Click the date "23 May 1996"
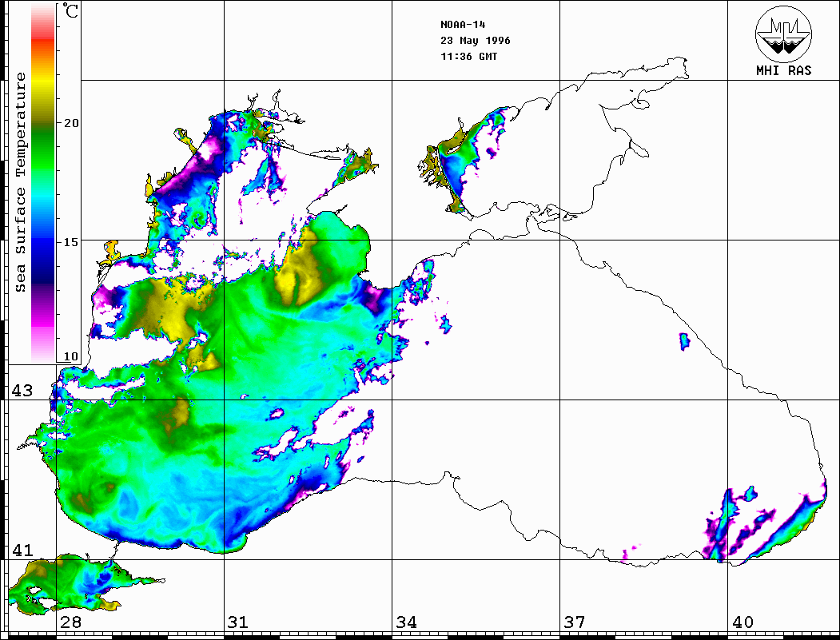The image size is (840, 640). pos(476,41)
